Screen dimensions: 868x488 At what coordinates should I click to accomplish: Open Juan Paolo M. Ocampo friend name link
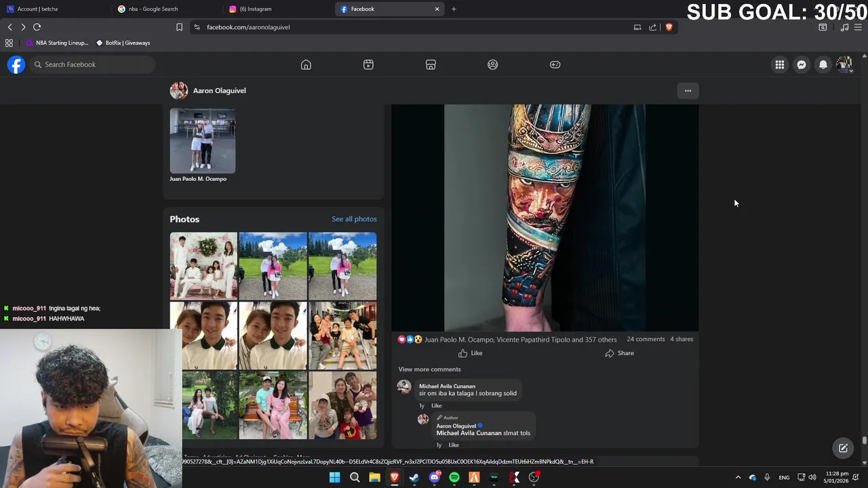point(198,179)
